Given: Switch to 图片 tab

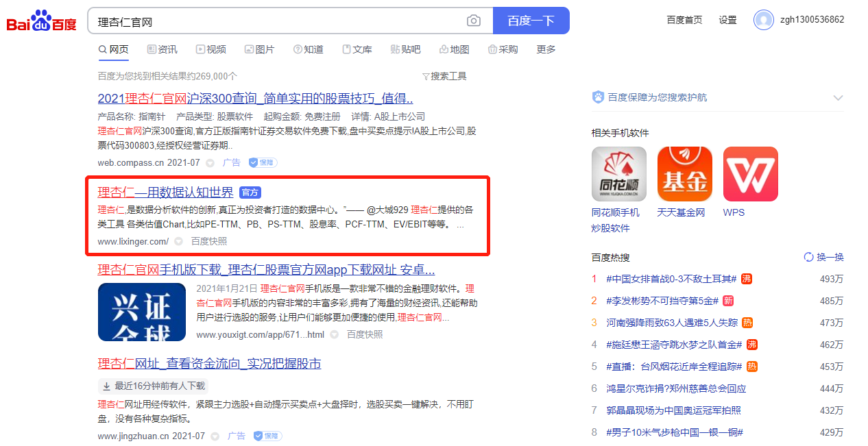Looking at the screenshot, I should click(x=259, y=49).
